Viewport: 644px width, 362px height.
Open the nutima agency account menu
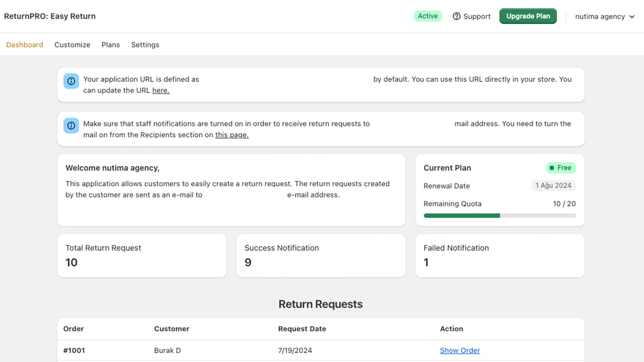[x=605, y=16]
